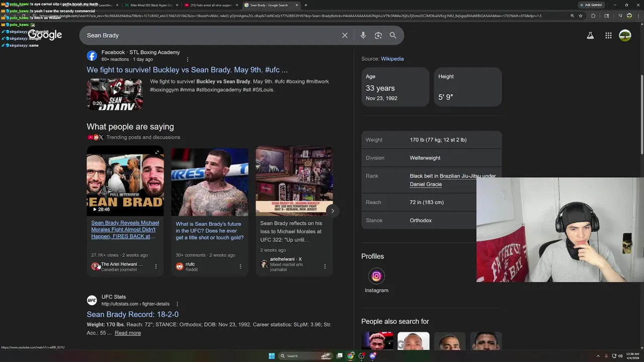Open We fight to survive Buckley link

(187, 70)
